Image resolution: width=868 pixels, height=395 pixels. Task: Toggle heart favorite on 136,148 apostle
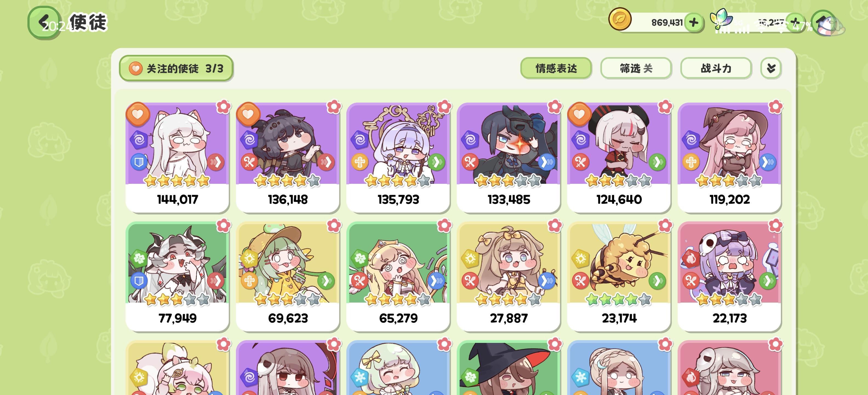click(x=248, y=114)
